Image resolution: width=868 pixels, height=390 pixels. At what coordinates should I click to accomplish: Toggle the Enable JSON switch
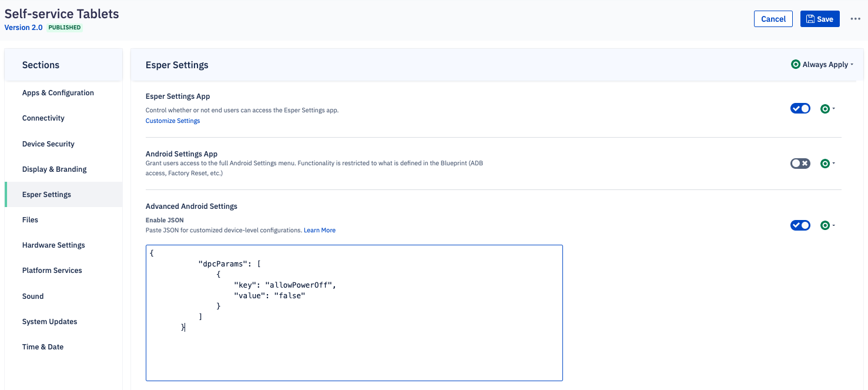[x=800, y=225]
